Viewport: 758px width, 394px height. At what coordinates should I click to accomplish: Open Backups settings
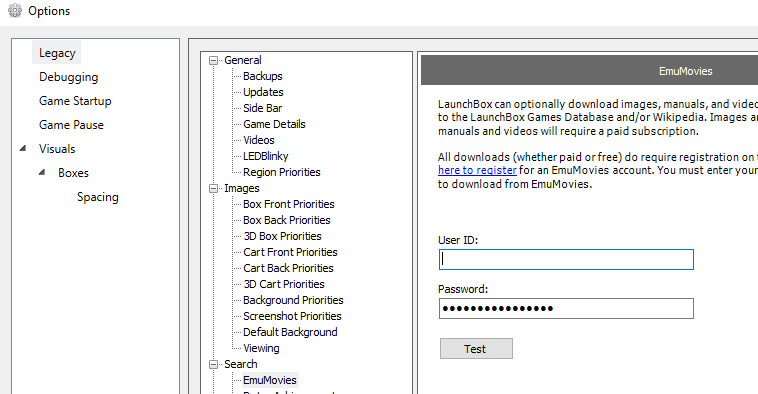coord(262,76)
